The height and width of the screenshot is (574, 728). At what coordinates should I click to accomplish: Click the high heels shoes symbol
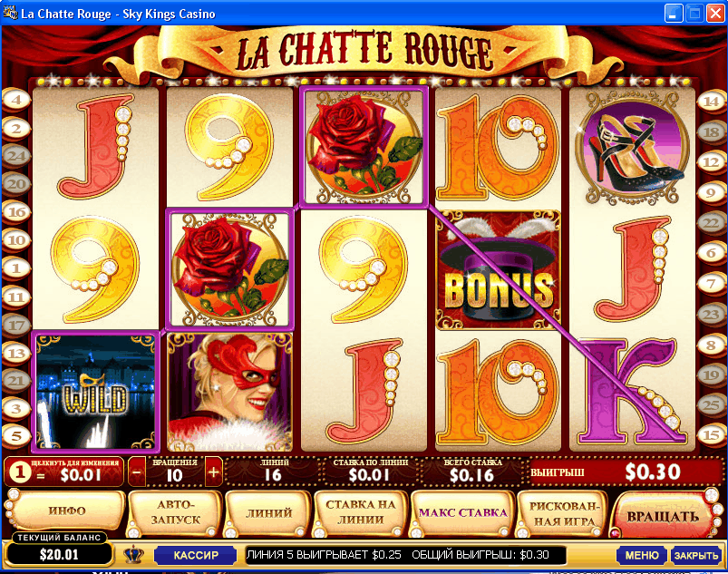click(632, 147)
